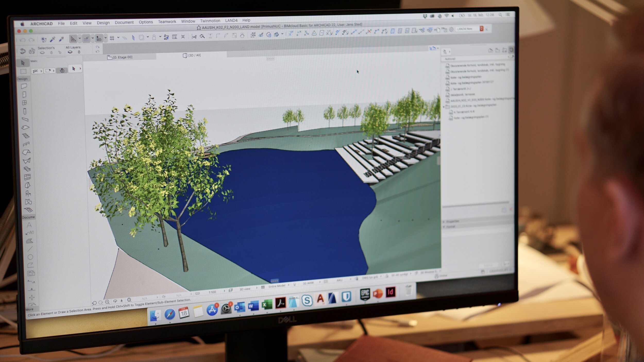
Task: Select the Label tool (A1 arrow) in the toolbox
Action: click(30, 233)
